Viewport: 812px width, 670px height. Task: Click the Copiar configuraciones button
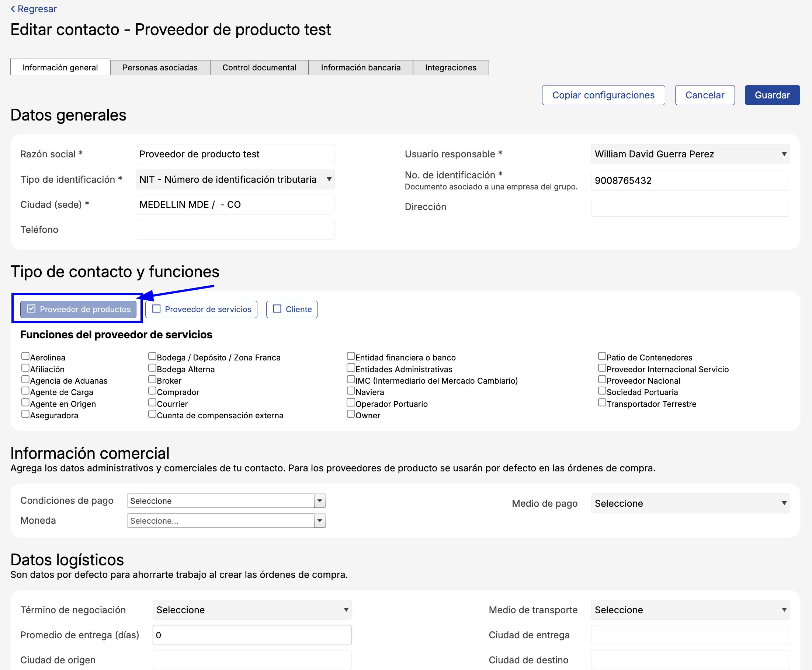click(603, 95)
